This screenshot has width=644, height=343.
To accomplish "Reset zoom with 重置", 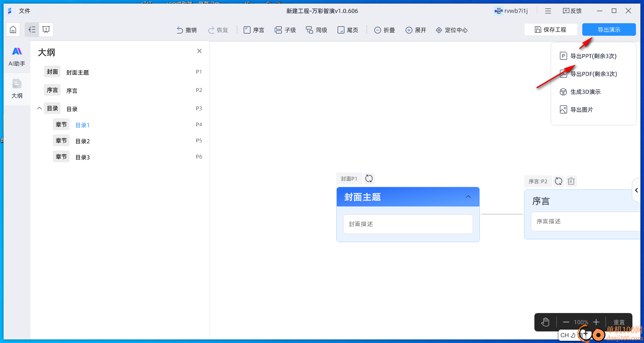I will 619,322.
